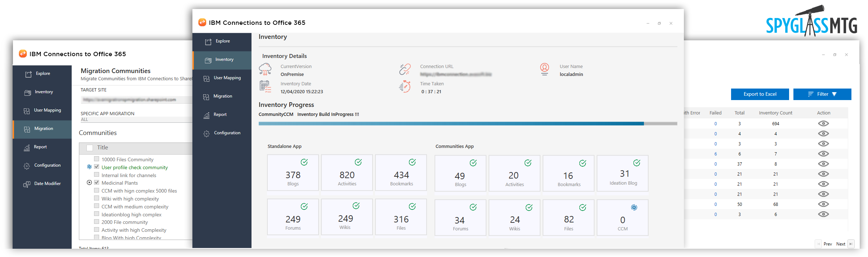
Task: Click the orange app logo in the Inventory window title bar
Action: click(202, 22)
